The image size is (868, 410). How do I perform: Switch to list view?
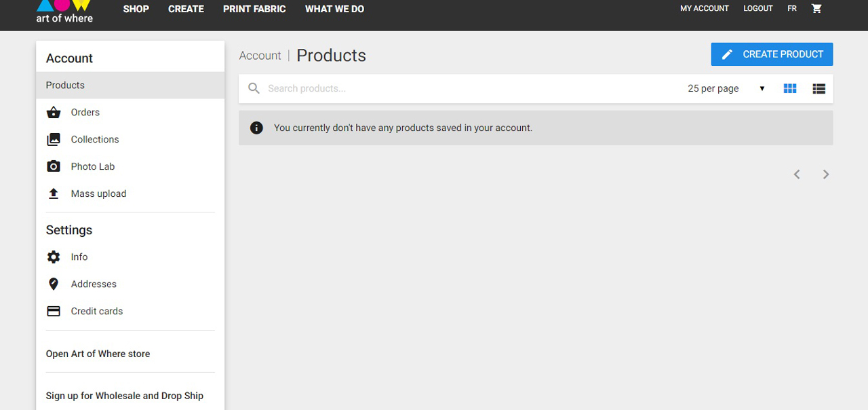[818, 88]
